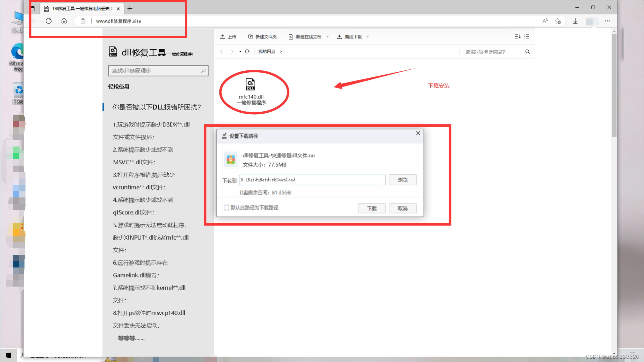Open the browser downloads icon

click(575, 21)
